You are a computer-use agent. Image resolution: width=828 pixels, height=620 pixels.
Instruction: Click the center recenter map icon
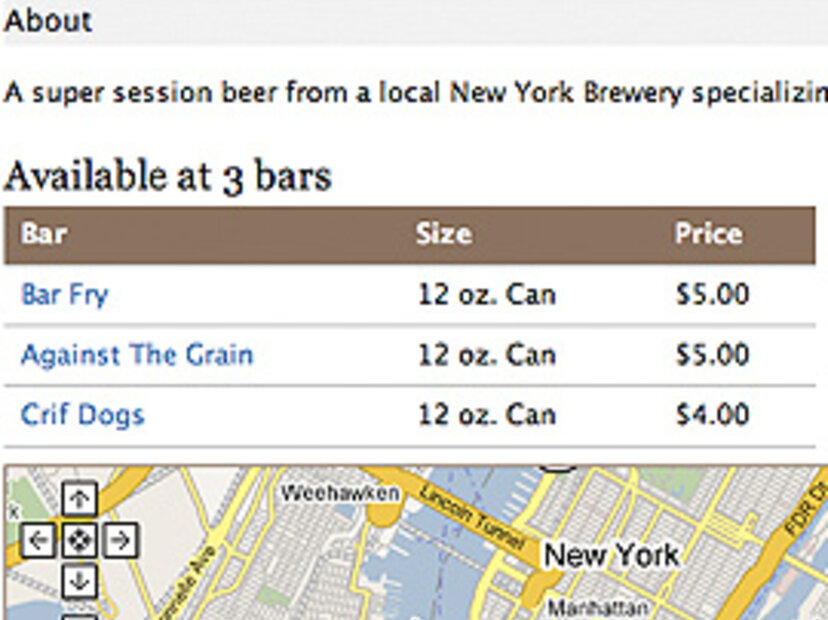click(x=79, y=541)
